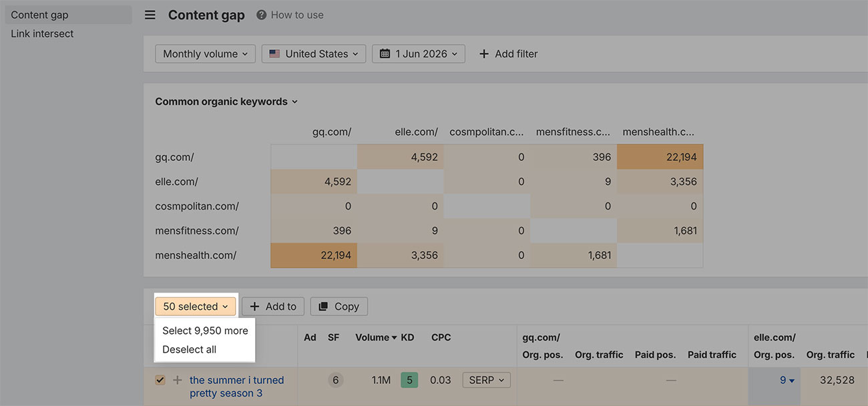Click the 22,194 cell in menshealth.com row
This screenshot has height=406, width=868.
click(314, 255)
